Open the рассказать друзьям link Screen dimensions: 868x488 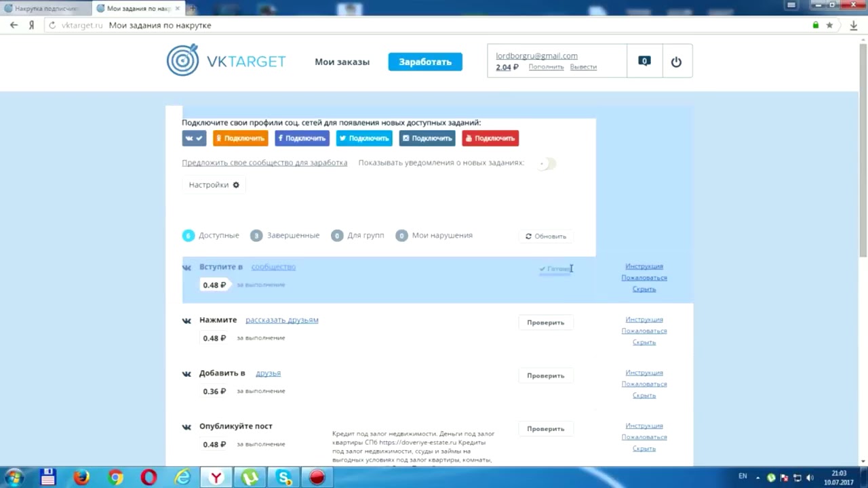282,320
